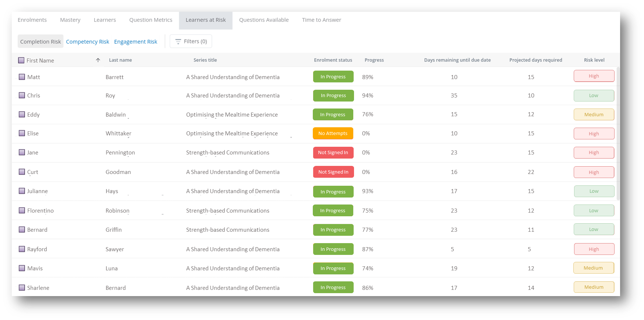Toggle checkbox next to Sharlene Bernard

[22, 288]
